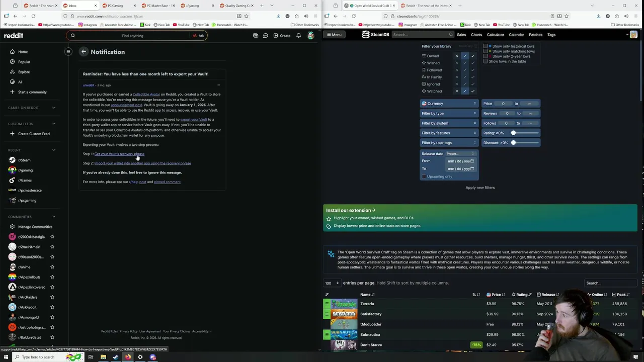Check Upcoming only option
Viewport: 644px width, 362px height.
[424, 176]
